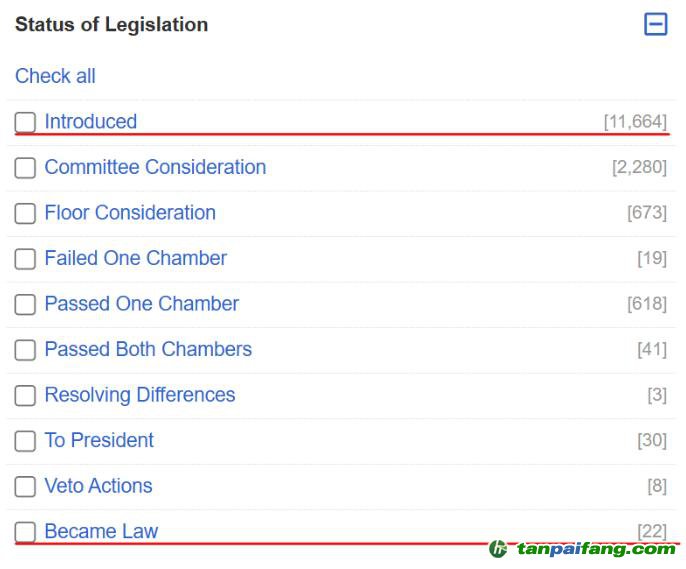Click the Floor Consideration link
686x569 pixels.
click(130, 213)
